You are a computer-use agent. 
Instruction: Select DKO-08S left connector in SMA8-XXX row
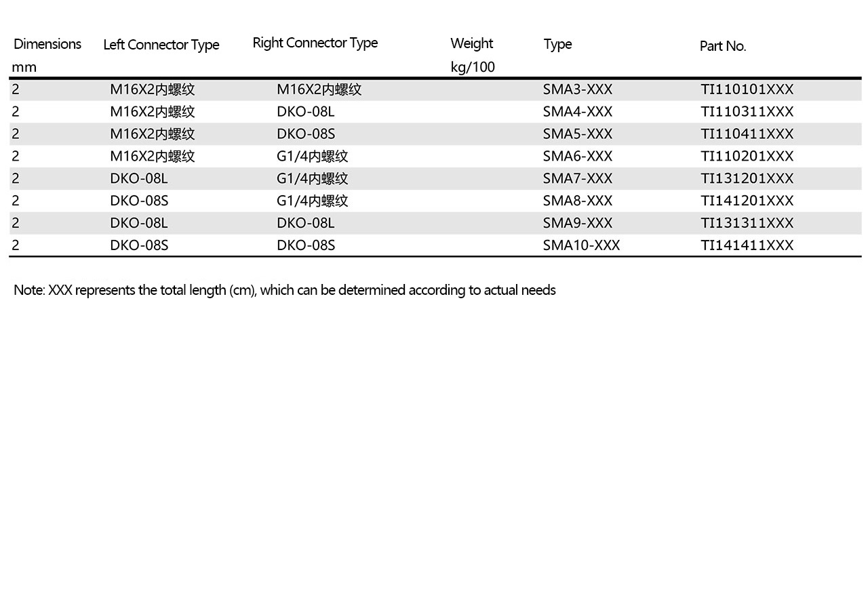coord(139,201)
